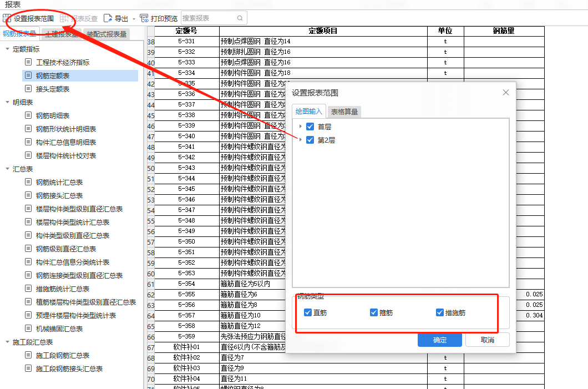Viewport: 588px width, 389px height.
Task: Collapse the 定额指标 group
Action: (7, 49)
